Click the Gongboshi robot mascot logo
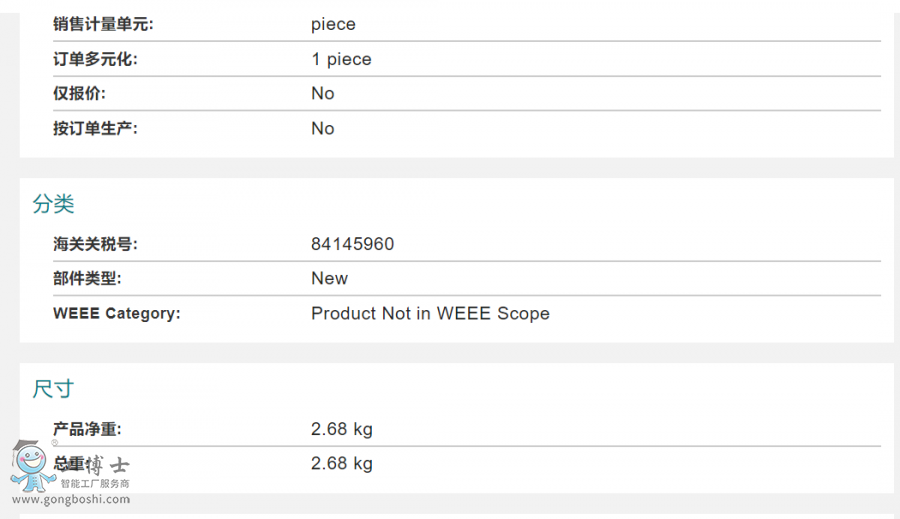 click(31, 467)
